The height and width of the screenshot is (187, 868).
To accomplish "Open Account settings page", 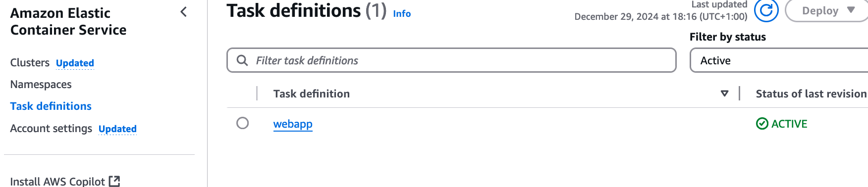I will pyautogui.click(x=51, y=128).
